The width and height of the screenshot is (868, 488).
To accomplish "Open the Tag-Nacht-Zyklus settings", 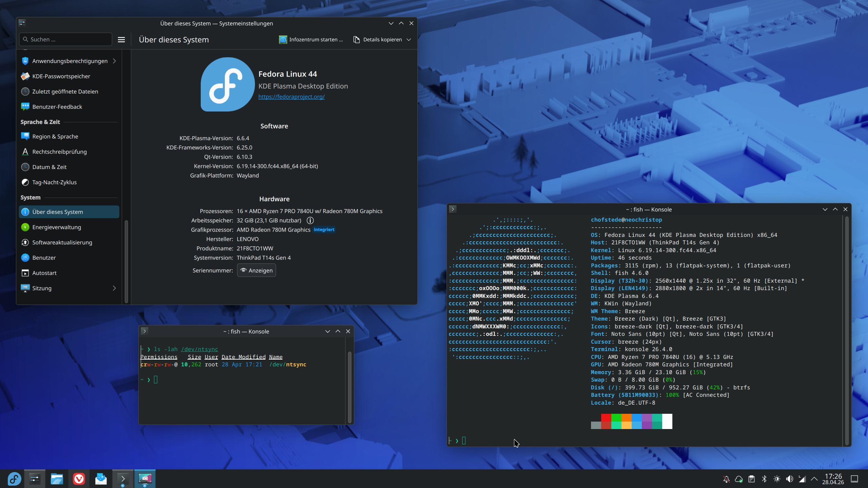I will (x=54, y=182).
